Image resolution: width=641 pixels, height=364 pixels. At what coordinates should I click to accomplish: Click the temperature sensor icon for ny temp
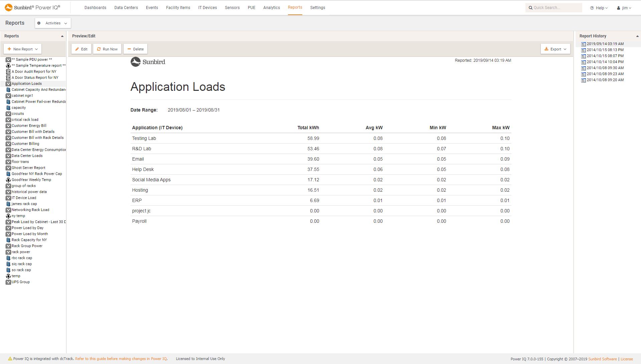point(8,216)
